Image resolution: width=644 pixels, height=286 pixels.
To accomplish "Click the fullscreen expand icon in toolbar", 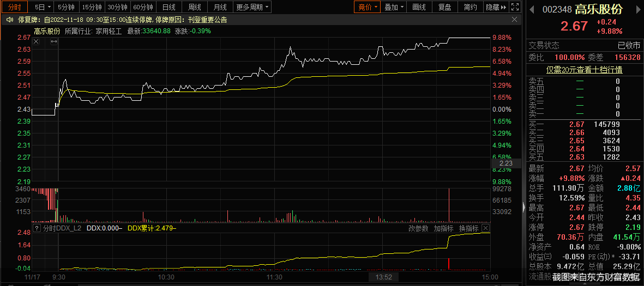I will (x=514, y=7).
